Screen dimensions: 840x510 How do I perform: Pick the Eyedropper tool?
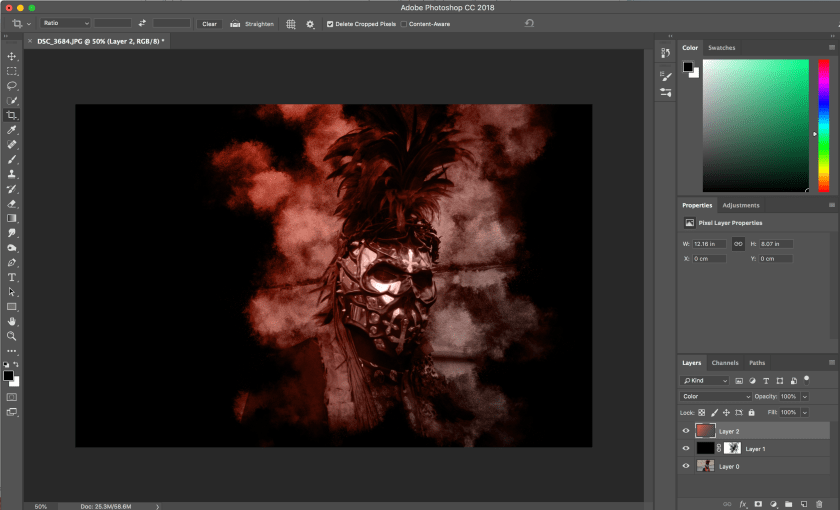pyautogui.click(x=12, y=130)
